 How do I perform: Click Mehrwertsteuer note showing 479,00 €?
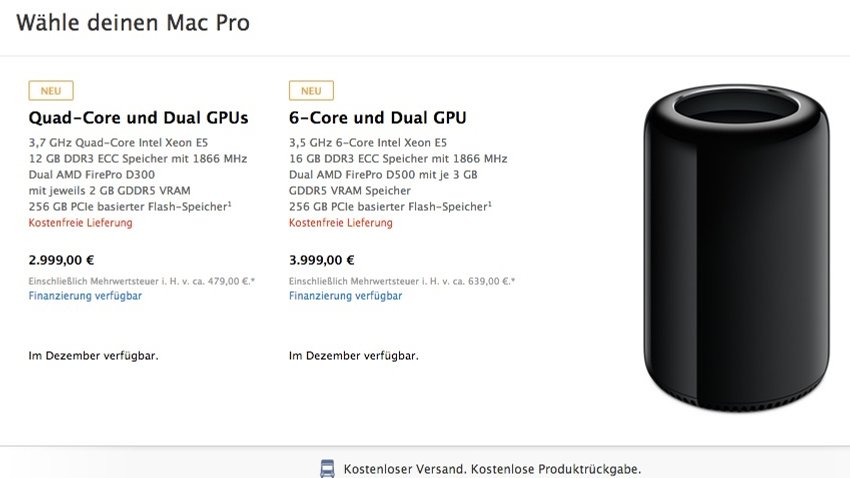141,281
